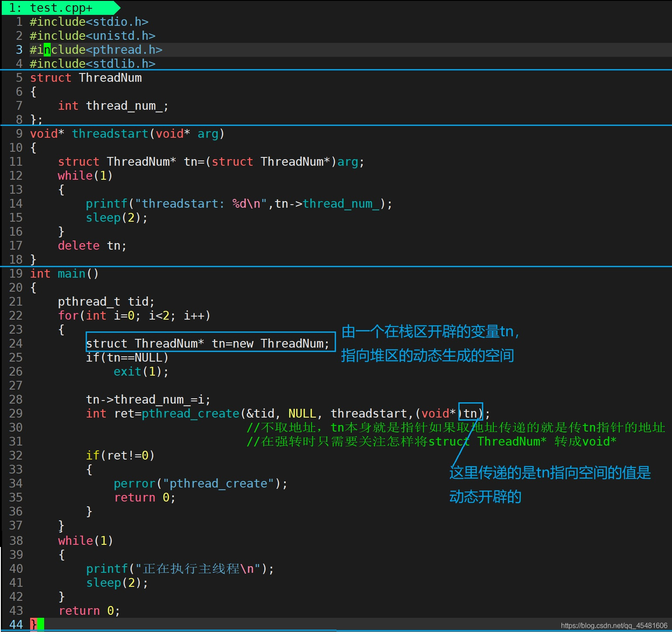672x634 pixels.
Task: Click the closing brace on line 36
Action: [x=89, y=512]
